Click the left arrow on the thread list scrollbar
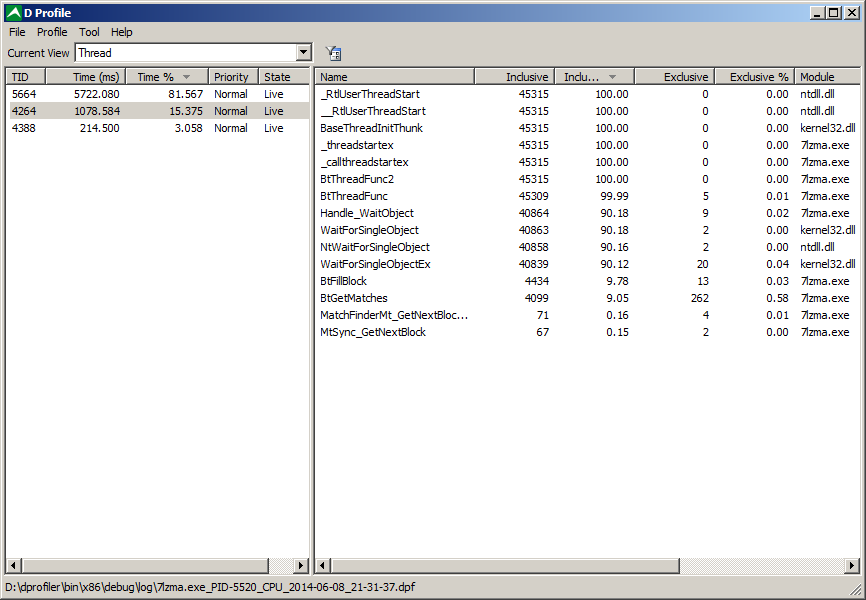 14,565
